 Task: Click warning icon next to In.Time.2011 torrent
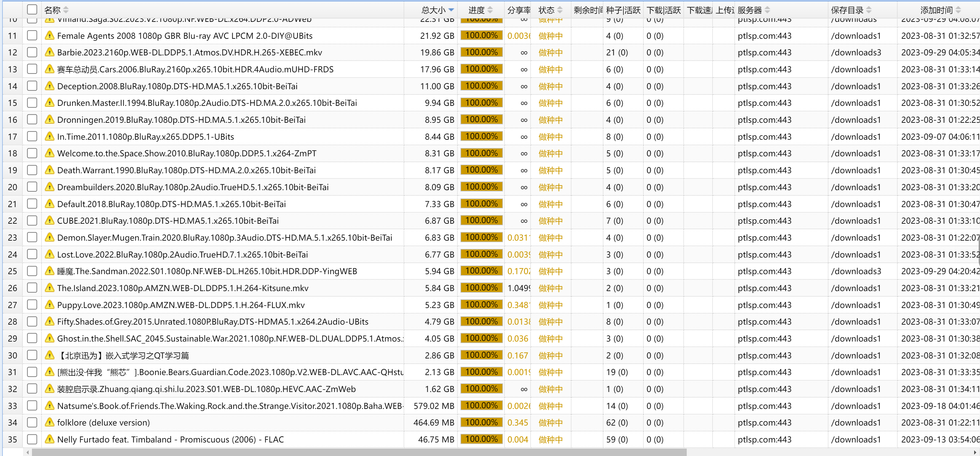[49, 137]
